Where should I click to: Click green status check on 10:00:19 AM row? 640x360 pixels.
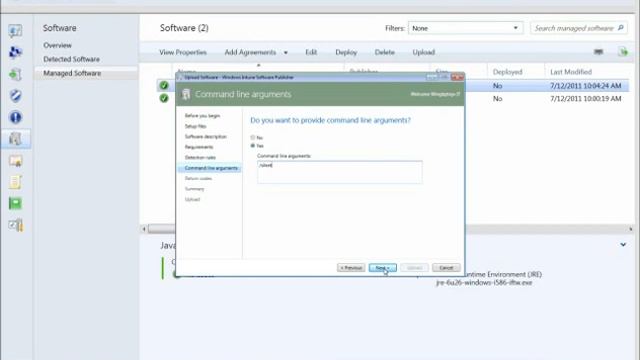(164, 98)
